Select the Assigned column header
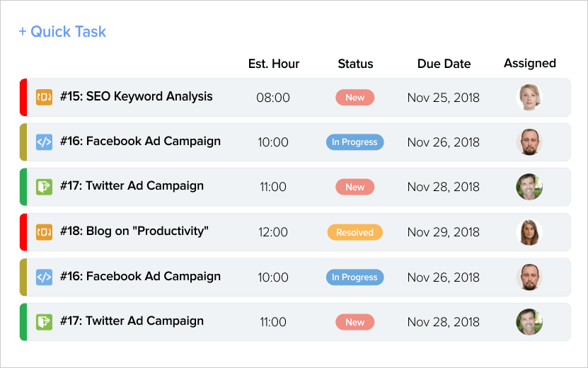Image resolution: width=588 pixels, height=368 pixels. (x=529, y=64)
